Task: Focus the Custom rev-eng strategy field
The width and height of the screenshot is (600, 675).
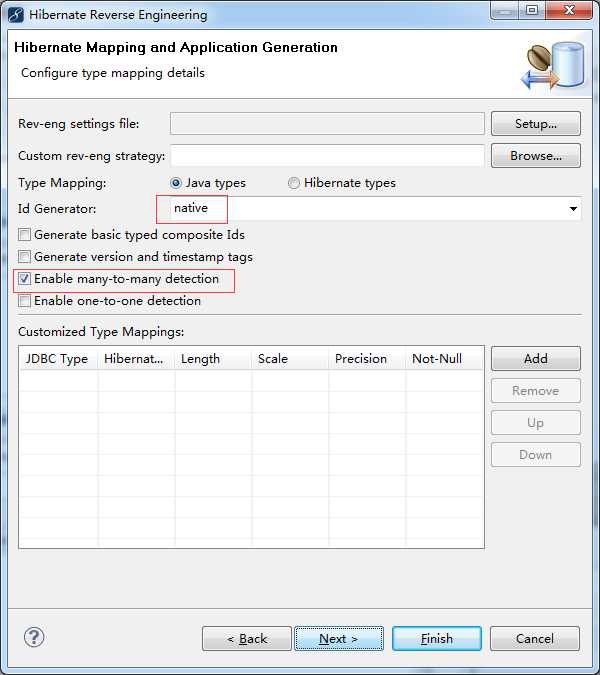Action: point(327,155)
